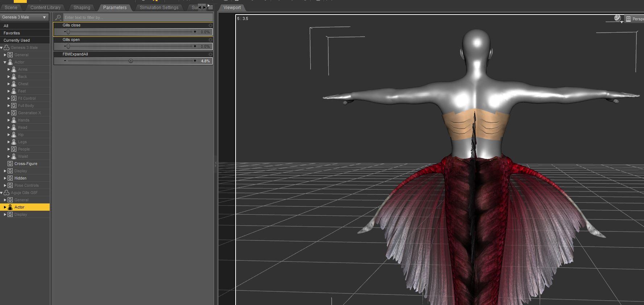The height and width of the screenshot is (305, 644).
Task: Expand the Arms group under Actor
Action: point(9,69)
